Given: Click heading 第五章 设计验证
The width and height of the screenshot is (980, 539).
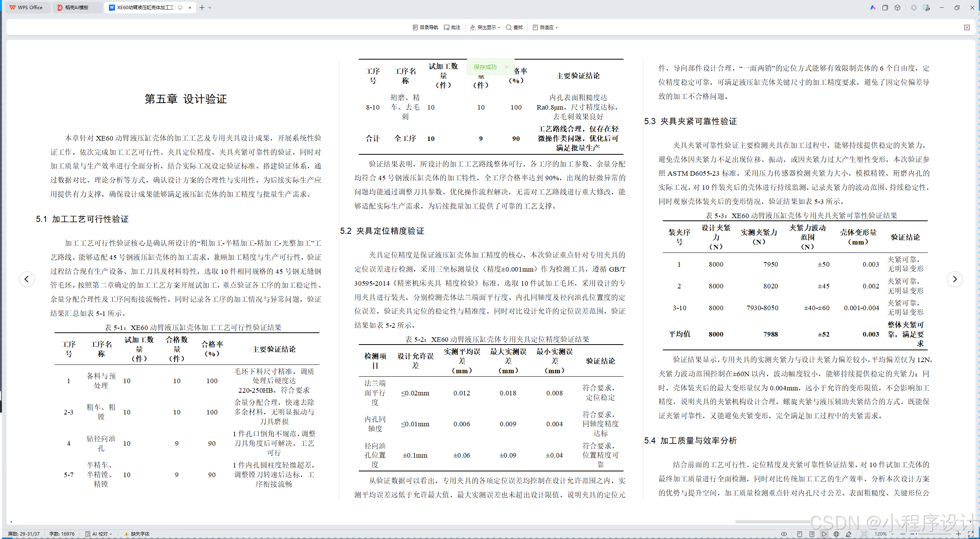Looking at the screenshot, I should 186,99.
